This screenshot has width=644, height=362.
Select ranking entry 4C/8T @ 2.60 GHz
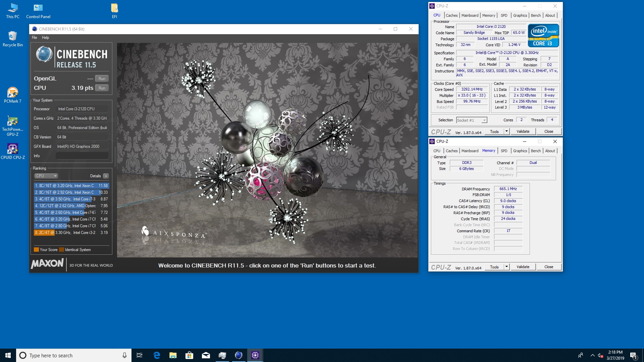(71, 213)
